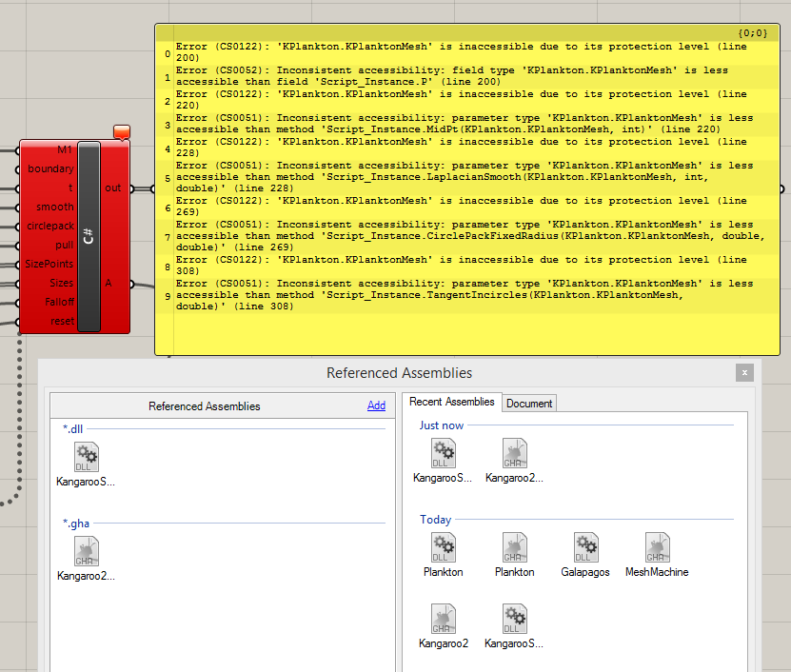Click the M1 input of the C# component
This screenshot has height=672, width=791.
pyautogui.click(x=65, y=149)
